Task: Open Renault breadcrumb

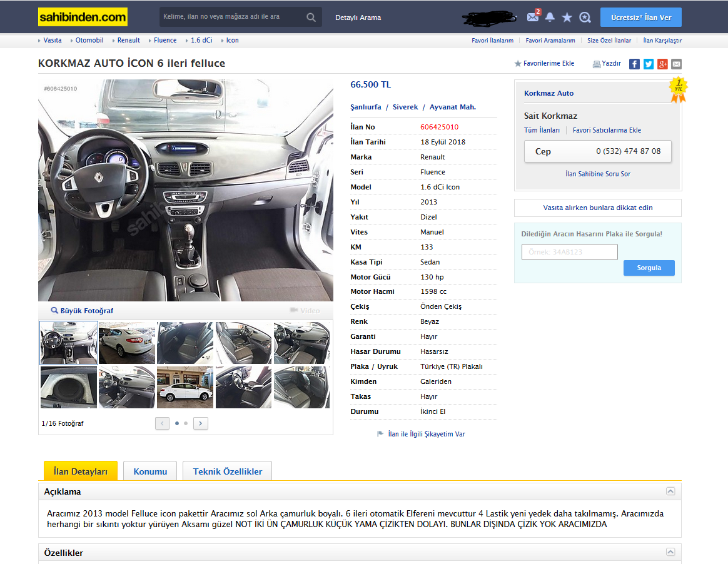Action: (x=129, y=41)
